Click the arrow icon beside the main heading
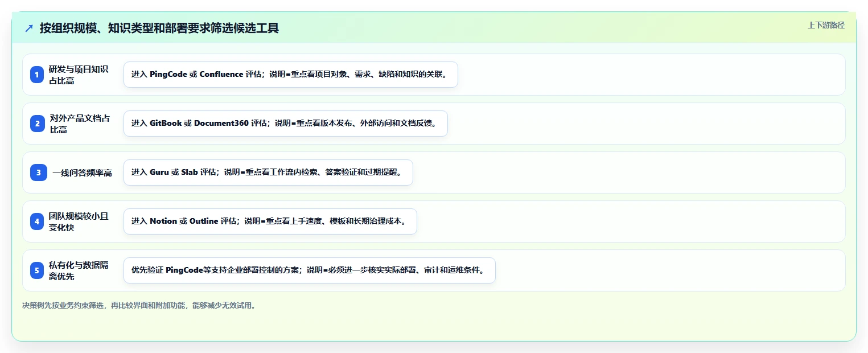 tap(29, 28)
